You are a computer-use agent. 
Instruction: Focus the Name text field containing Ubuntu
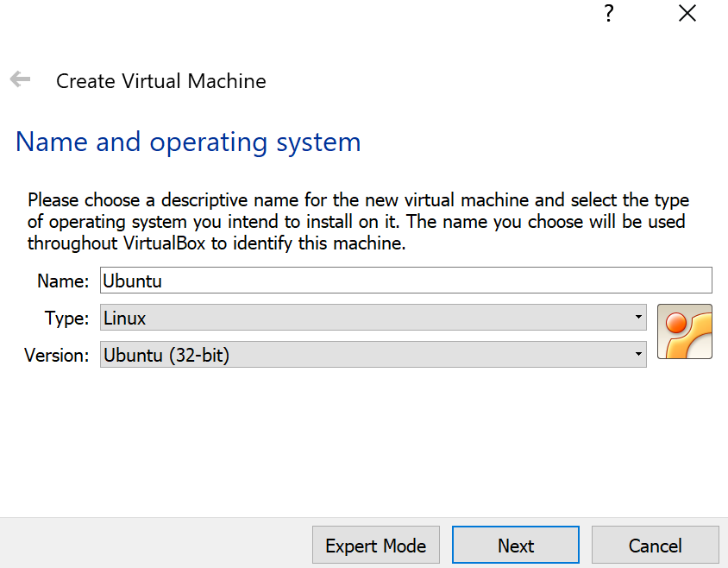pyautogui.click(x=405, y=281)
